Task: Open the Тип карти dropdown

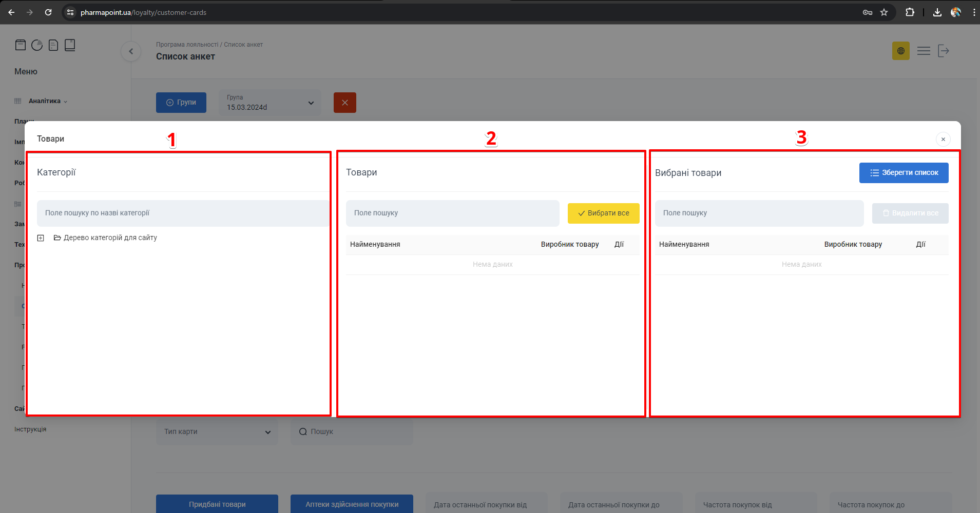Action: click(217, 432)
